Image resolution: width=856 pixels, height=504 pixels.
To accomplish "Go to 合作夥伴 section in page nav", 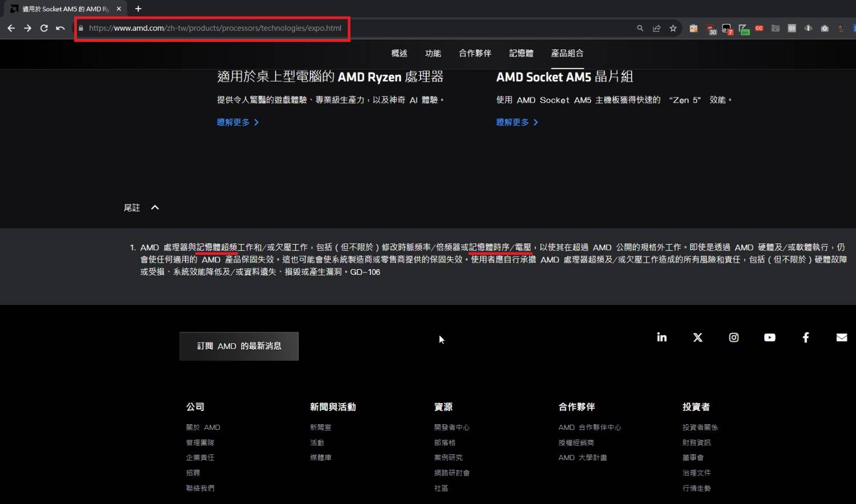I will pos(475,53).
